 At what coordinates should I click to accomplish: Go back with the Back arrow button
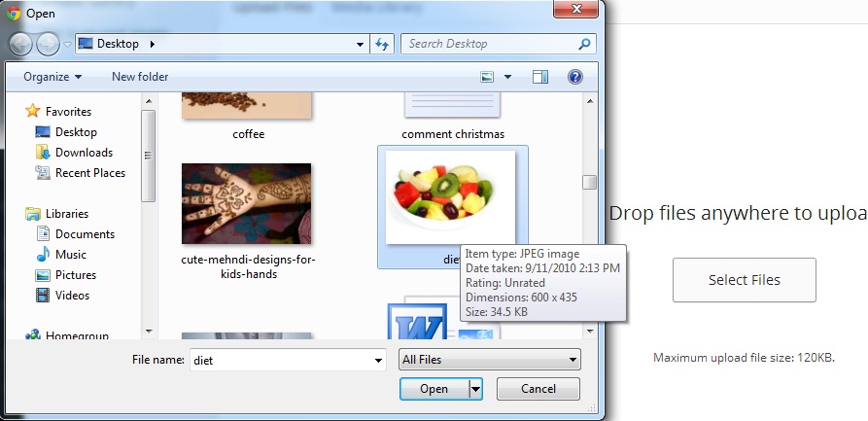tap(20, 44)
